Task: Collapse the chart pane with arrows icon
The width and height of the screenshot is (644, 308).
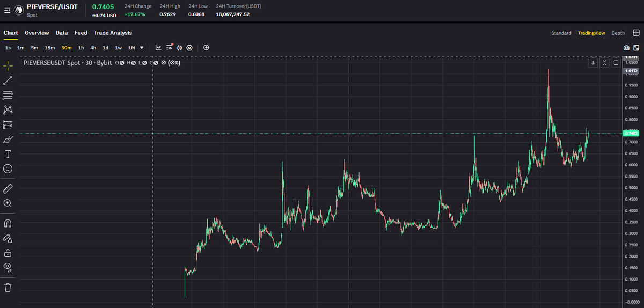Action: [605, 63]
